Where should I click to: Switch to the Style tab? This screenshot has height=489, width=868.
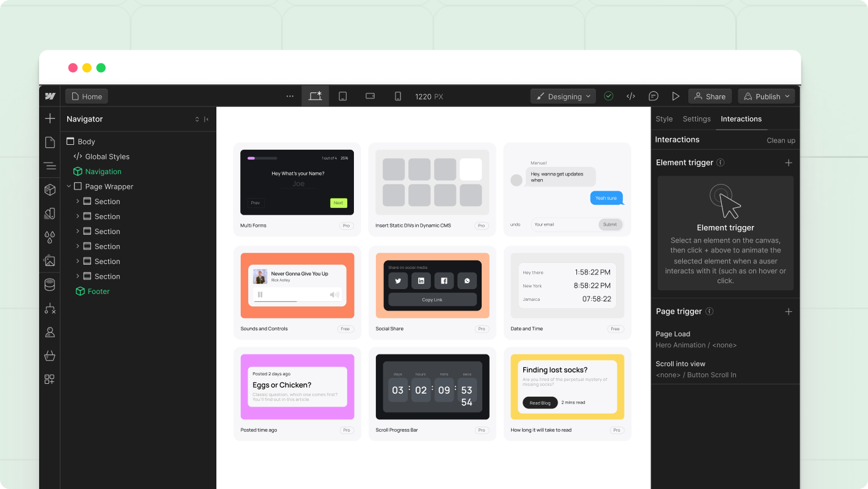point(664,119)
